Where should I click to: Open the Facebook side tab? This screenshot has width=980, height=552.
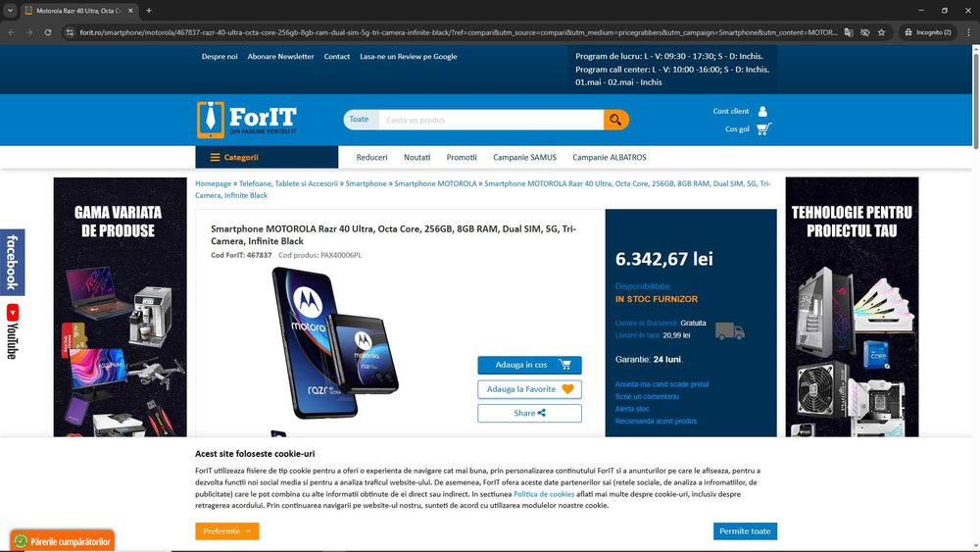pyautogui.click(x=12, y=262)
